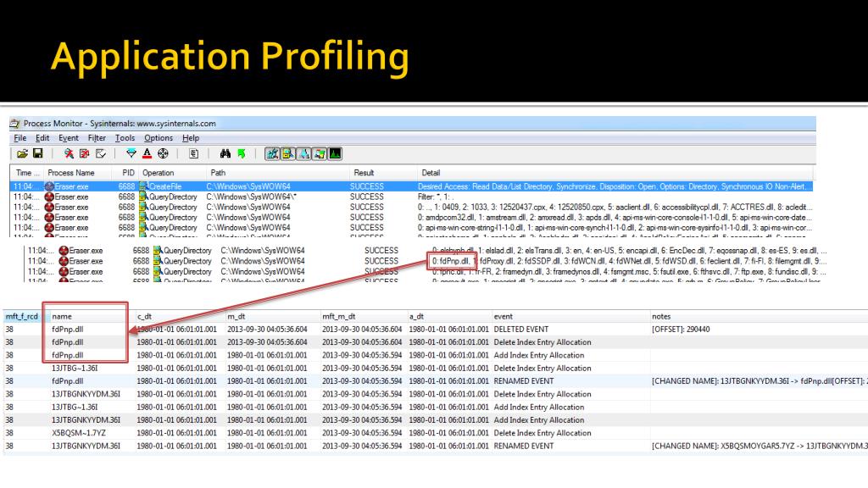Toggle Show Network Activity icon
The width and height of the screenshot is (868, 488).
point(304,154)
